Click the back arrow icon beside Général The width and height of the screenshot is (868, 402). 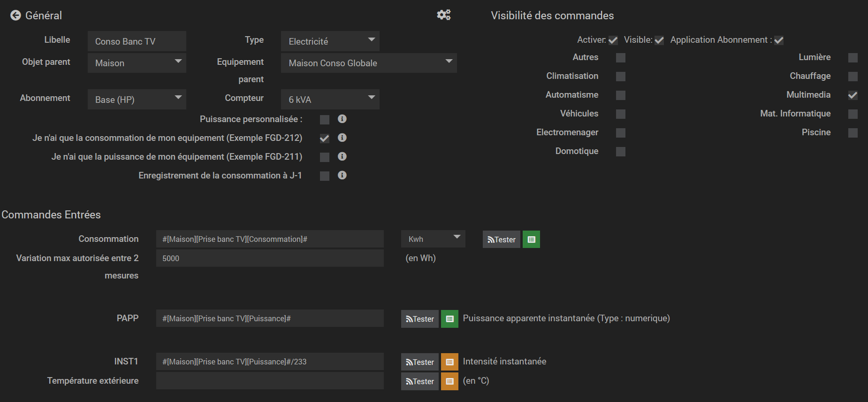point(15,15)
